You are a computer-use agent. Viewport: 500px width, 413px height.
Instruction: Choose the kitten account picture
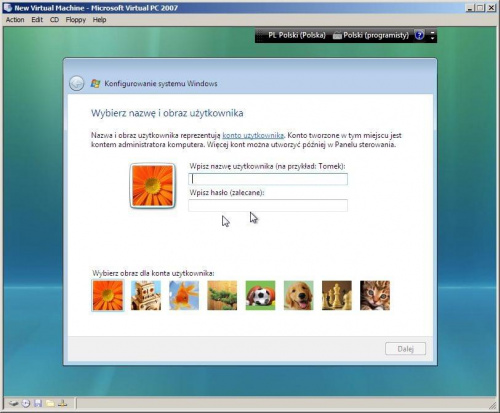point(375,295)
